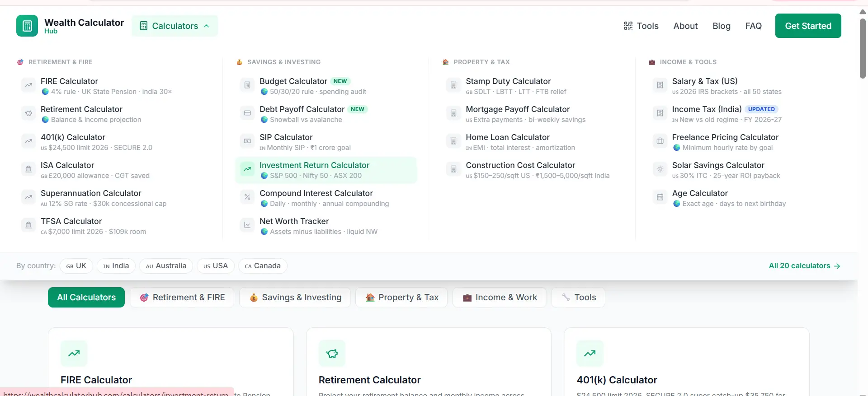Select the Savings & Investing tab

(x=295, y=298)
